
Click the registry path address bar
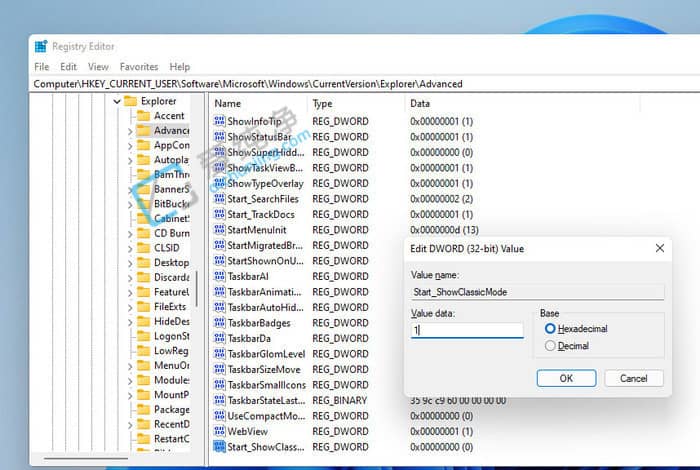click(364, 84)
